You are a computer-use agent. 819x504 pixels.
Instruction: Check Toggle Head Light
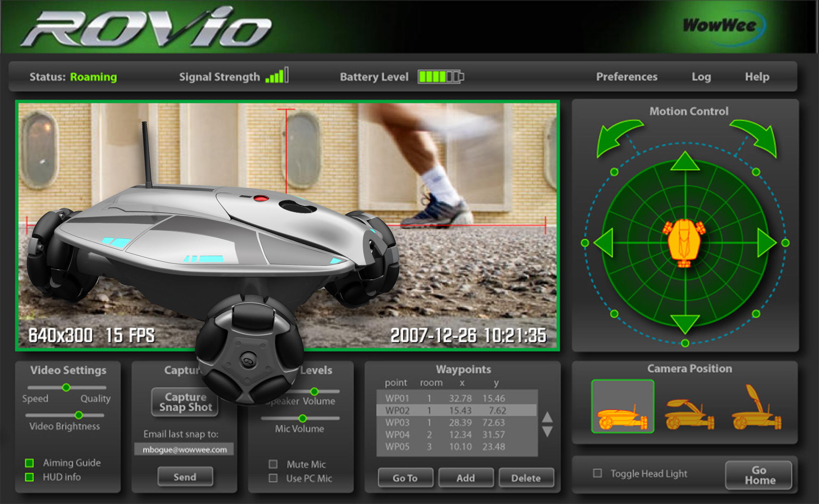(597, 473)
